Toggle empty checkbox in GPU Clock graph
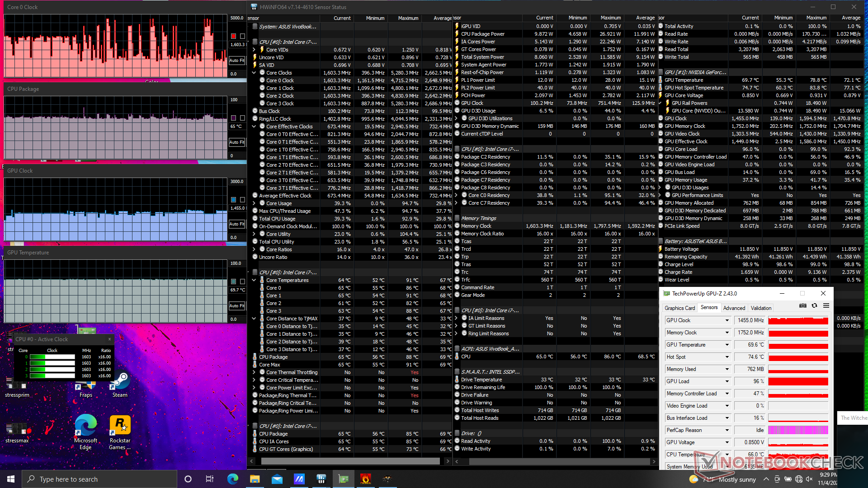The height and width of the screenshot is (488, 868). (242, 200)
